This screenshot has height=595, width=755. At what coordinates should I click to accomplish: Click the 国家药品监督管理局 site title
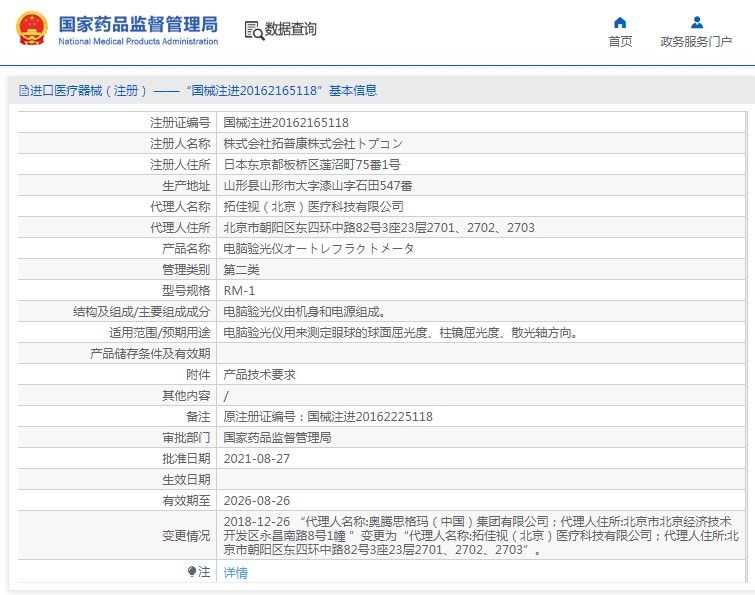pos(138,23)
